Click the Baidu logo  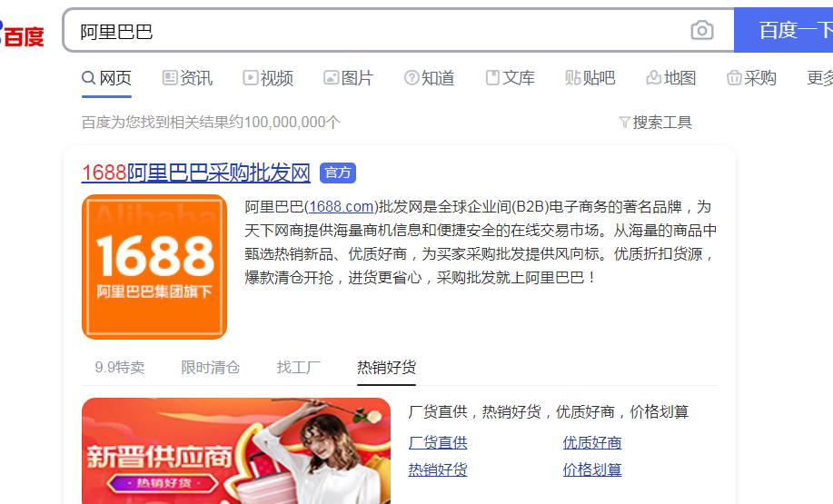(22, 35)
